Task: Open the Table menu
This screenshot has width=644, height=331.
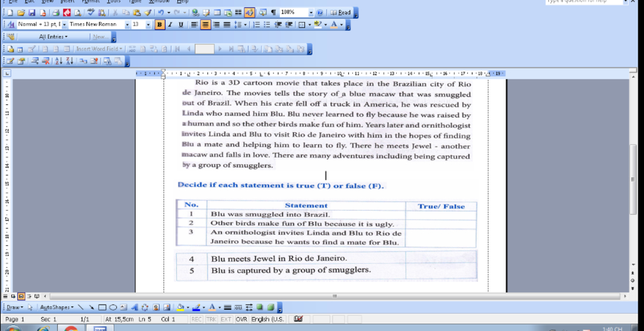Action: pos(135,2)
